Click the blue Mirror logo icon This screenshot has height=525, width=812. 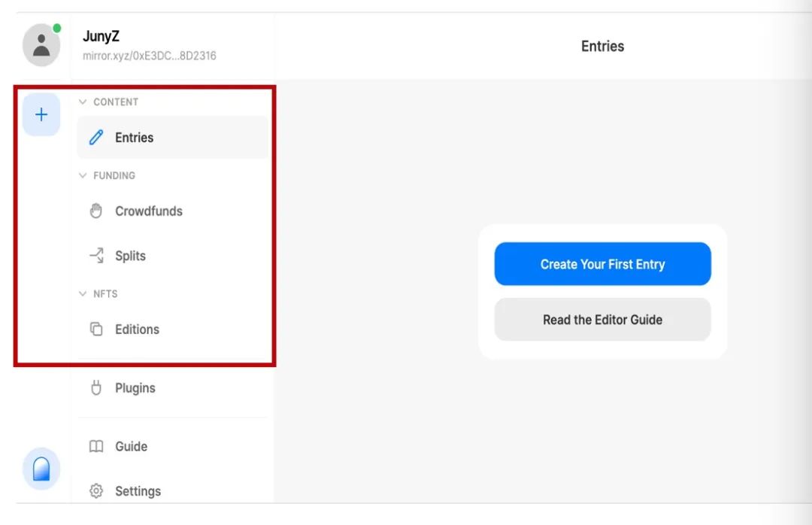41,469
